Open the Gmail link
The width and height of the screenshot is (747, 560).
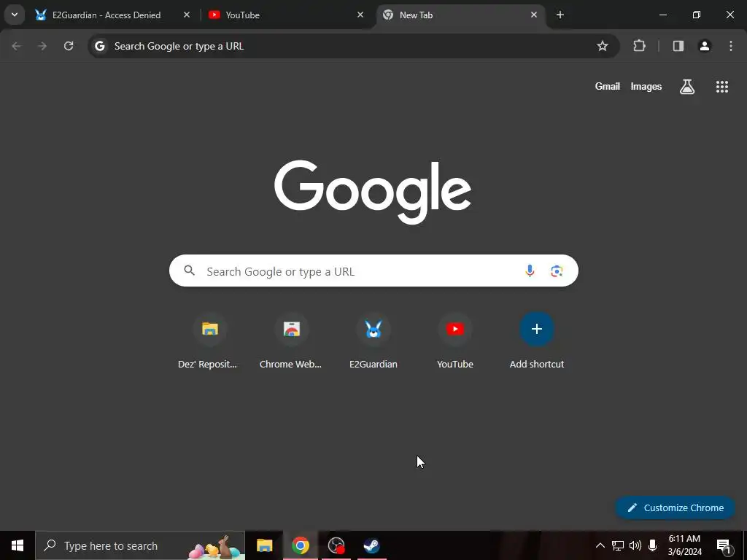coord(608,86)
